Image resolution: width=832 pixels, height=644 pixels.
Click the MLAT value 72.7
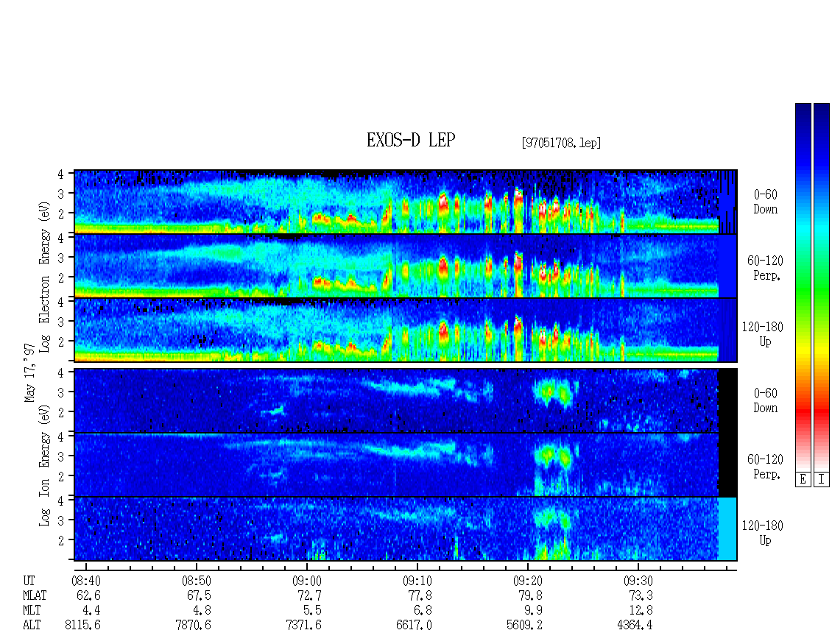[309, 595]
